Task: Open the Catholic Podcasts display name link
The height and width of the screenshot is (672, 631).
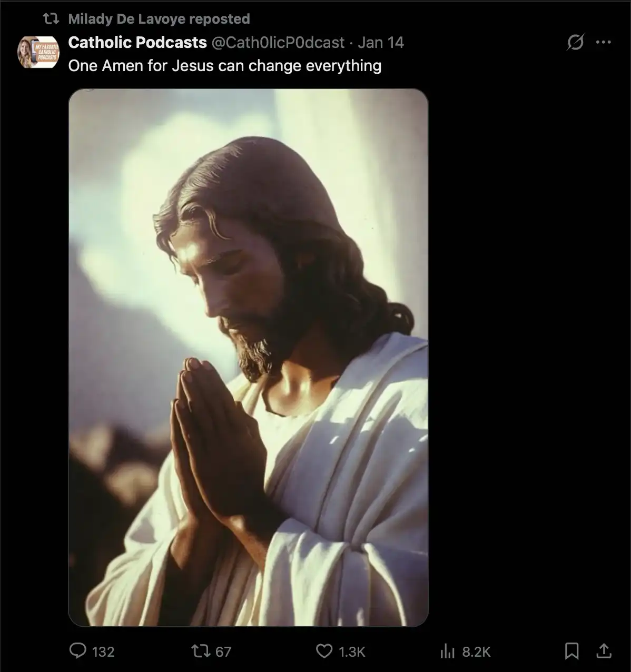Action: point(137,42)
